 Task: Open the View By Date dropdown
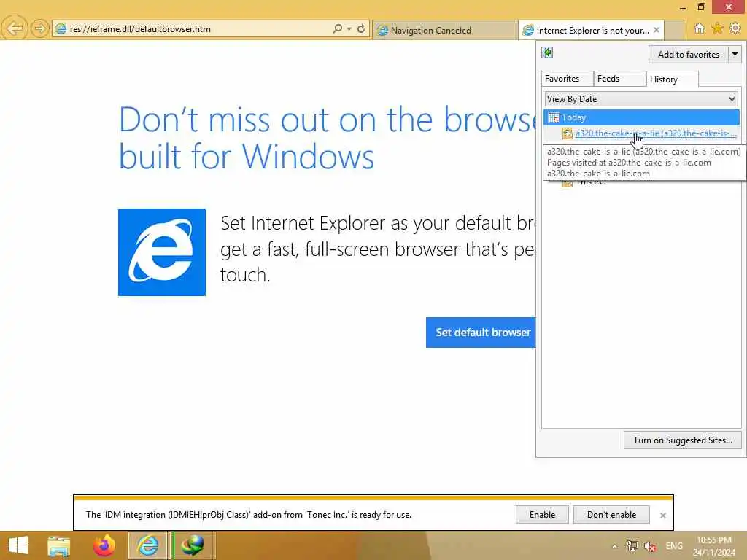[x=641, y=99]
